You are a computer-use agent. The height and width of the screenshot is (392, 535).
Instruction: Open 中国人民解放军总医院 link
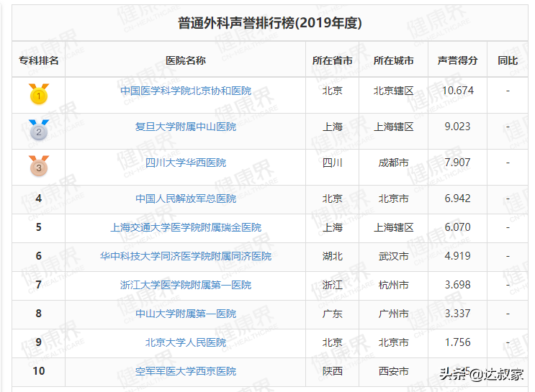click(186, 199)
